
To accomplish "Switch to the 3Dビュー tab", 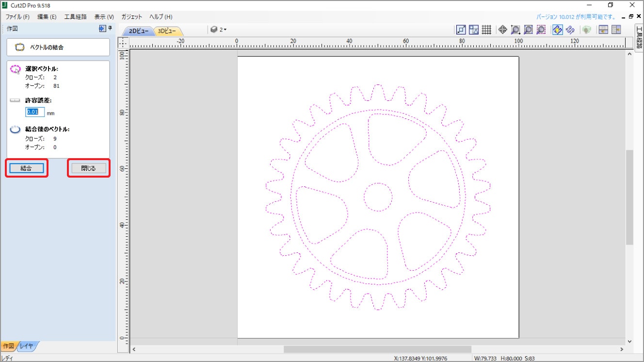I will [167, 31].
